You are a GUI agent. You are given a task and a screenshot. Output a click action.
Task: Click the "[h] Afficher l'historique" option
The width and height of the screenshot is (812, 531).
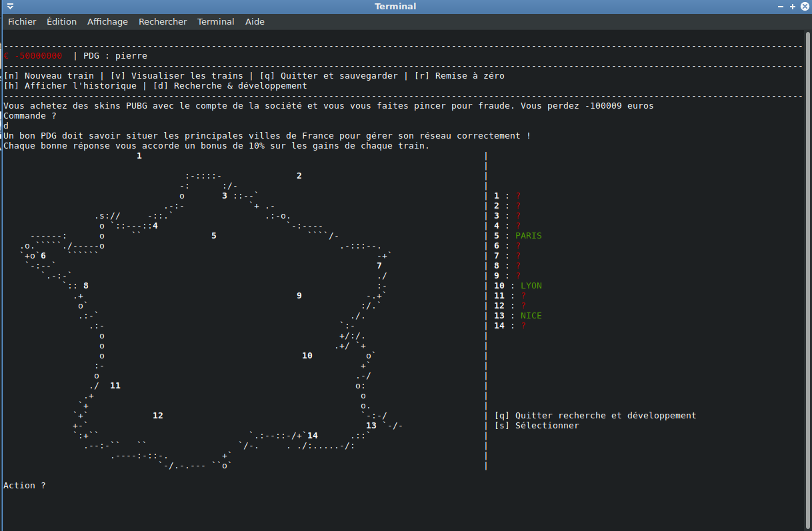(70, 86)
